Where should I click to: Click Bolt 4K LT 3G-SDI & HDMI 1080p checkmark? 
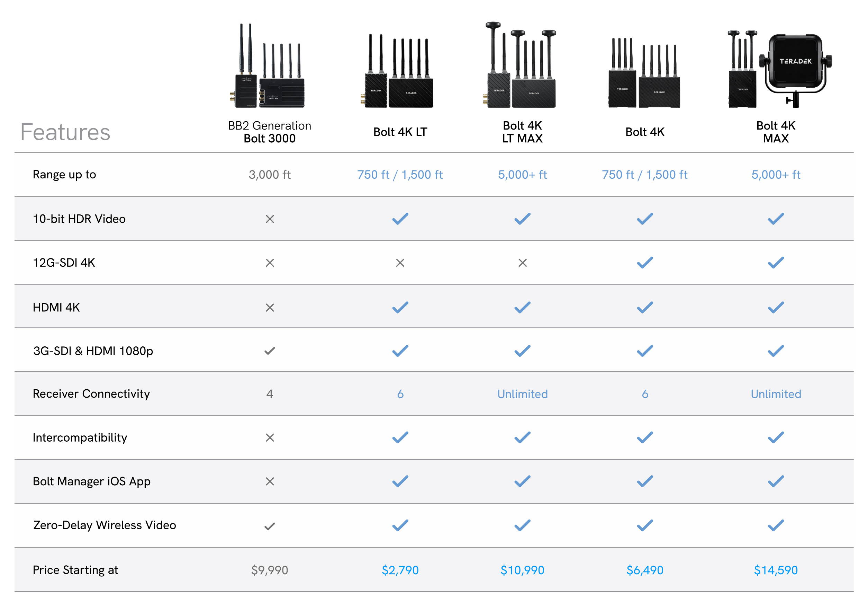[x=400, y=351]
